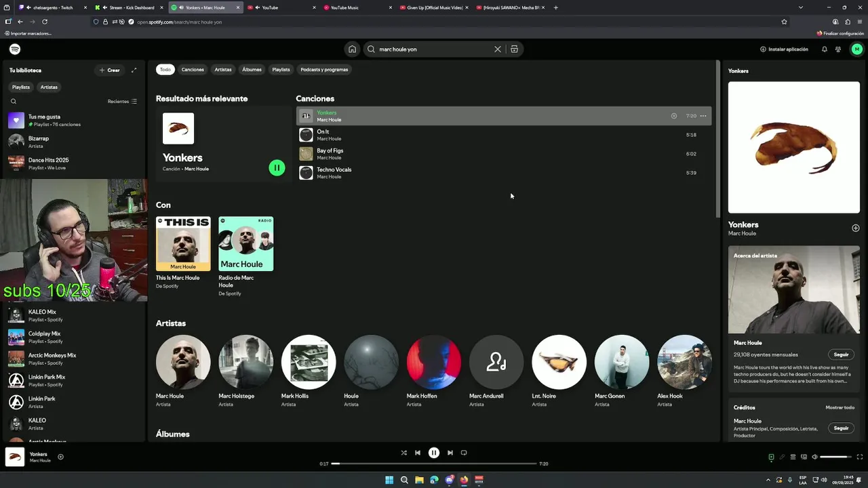Seek within the song progress bar
This screenshot has height=488, width=868.
pyautogui.click(x=434, y=464)
